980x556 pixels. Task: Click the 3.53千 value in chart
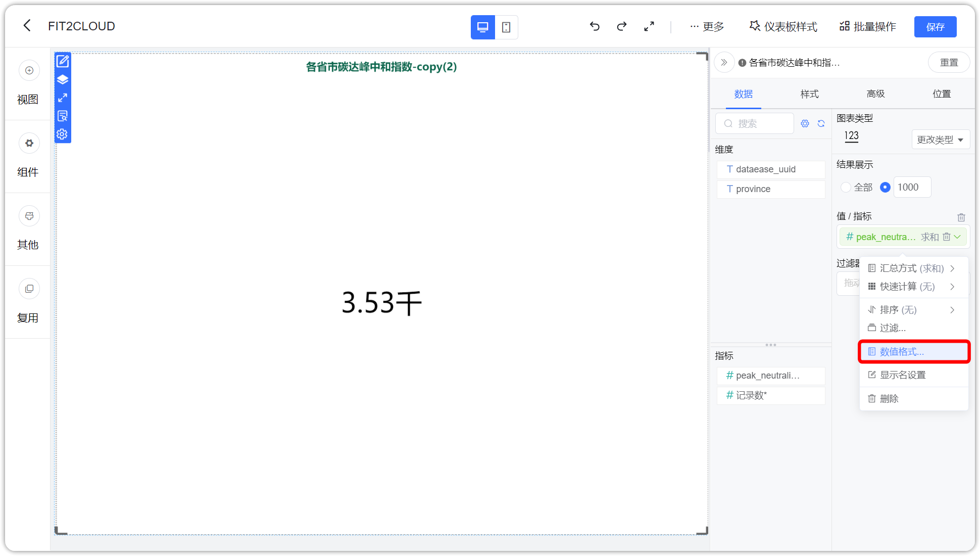pos(382,303)
